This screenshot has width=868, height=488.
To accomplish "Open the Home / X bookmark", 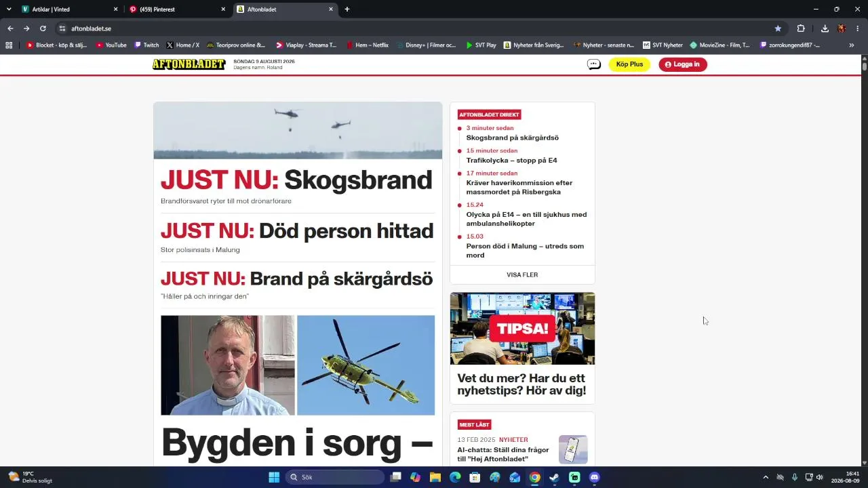I will click(182, 45).
